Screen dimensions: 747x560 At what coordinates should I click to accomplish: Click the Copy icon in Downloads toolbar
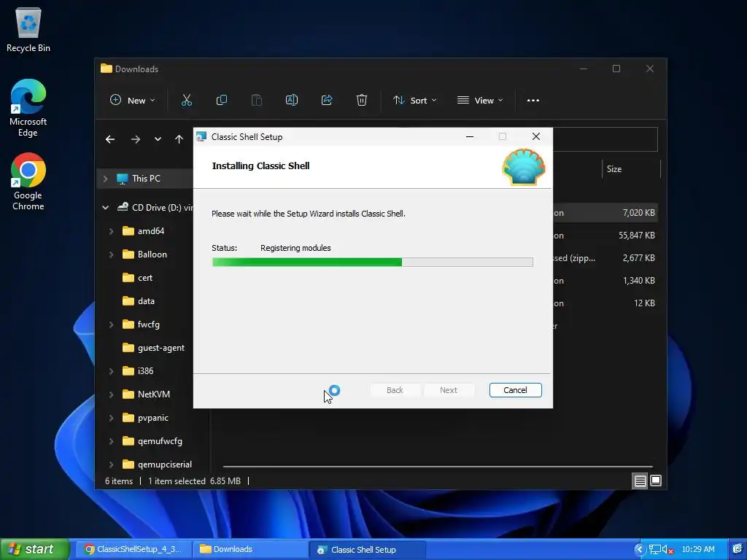point(222,100)
